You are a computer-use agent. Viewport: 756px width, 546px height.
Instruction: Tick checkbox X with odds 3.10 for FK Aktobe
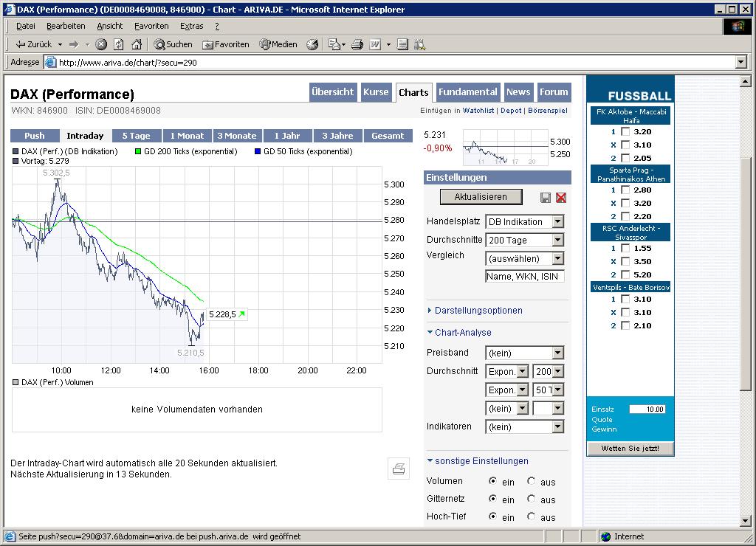[x=625, y=145]
